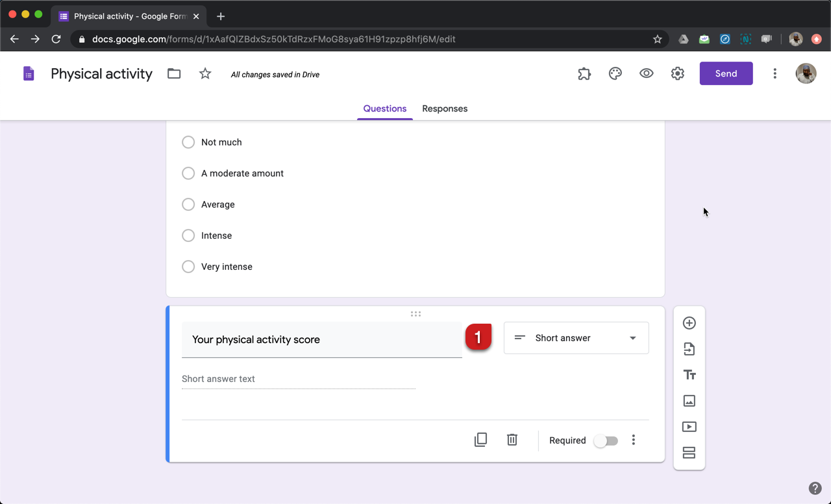Select the Very intense radio option
831x504 pixels.
(x=188, y=267)
